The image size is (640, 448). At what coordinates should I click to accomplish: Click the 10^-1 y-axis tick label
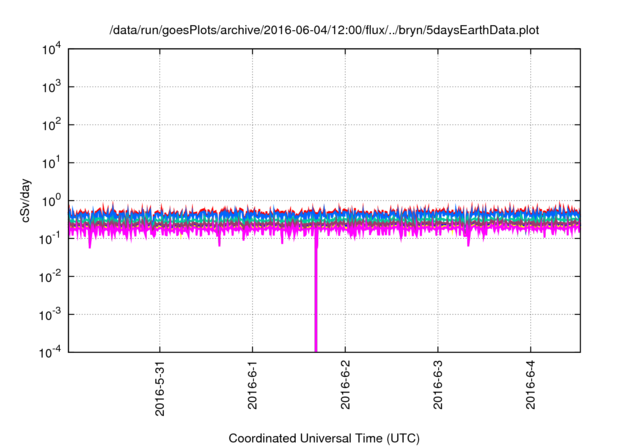(x=50, y=239)
